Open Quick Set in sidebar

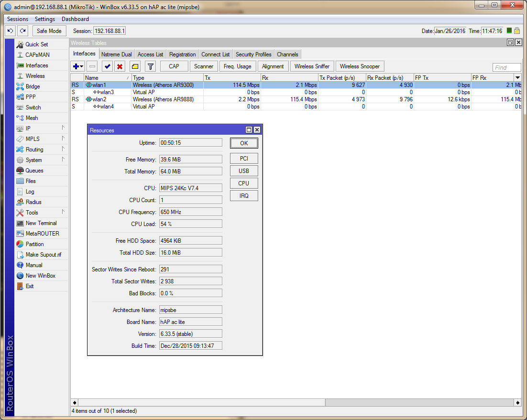point(36,44)
